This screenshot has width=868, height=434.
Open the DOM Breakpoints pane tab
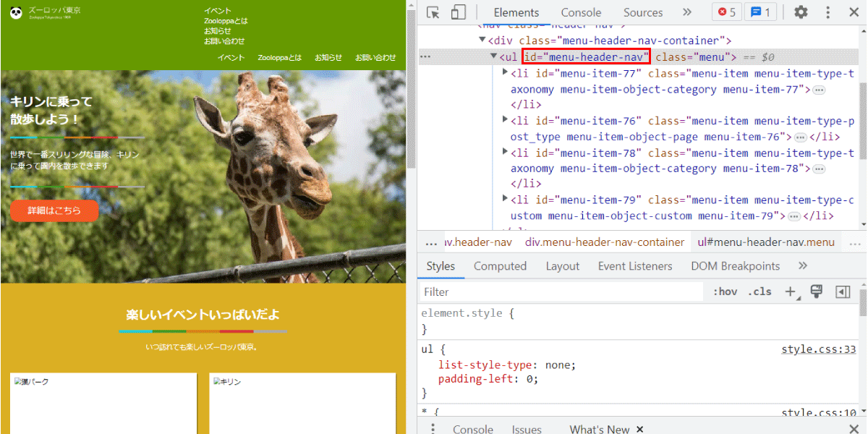(736, 266)
